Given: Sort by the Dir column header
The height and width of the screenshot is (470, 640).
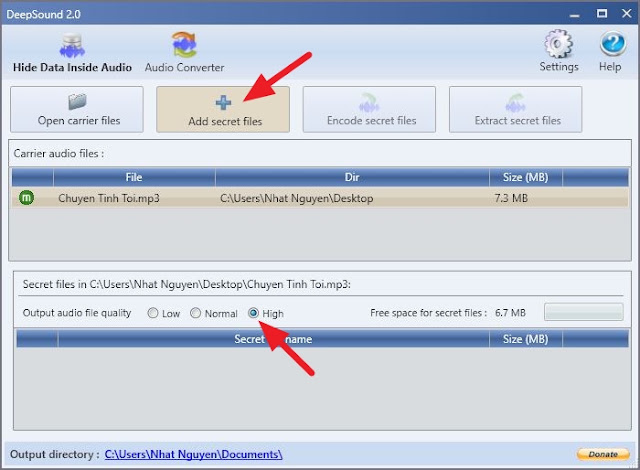Looking at the screenshot, I should click(352, 177).
